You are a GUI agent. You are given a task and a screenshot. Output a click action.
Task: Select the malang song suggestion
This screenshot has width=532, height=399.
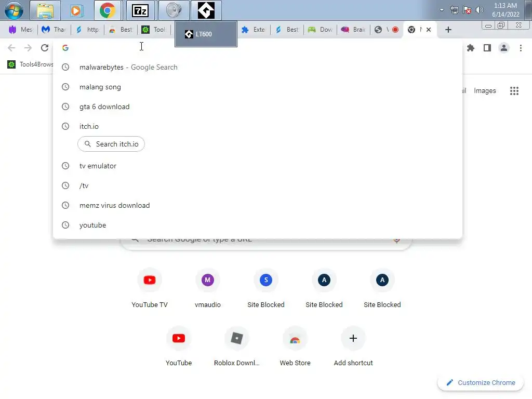(x=258, y=87)
